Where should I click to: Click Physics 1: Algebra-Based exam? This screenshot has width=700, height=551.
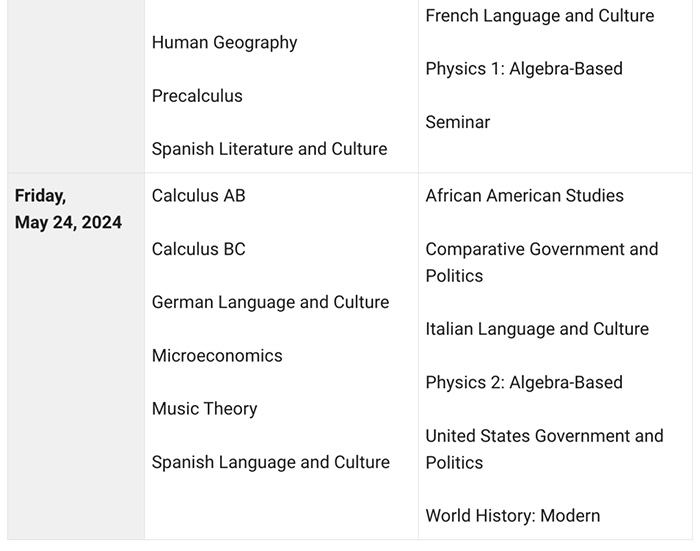point(523,69)
